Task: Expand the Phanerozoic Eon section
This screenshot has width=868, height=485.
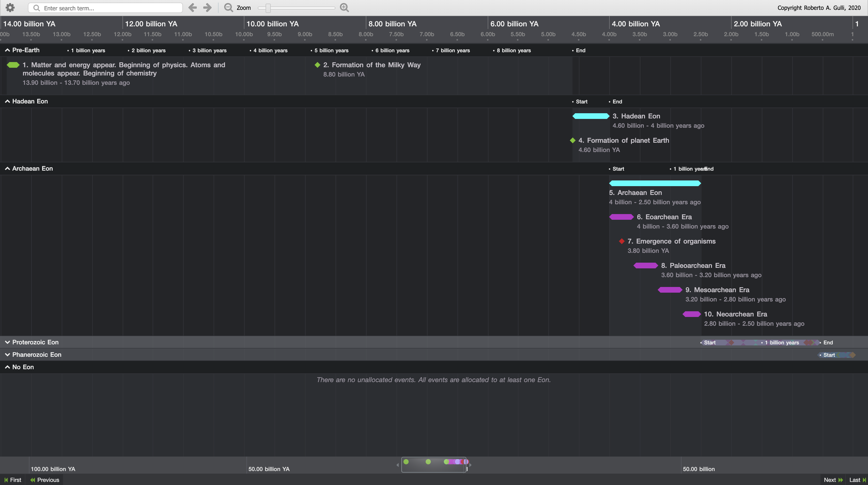Action: [7, 355]
